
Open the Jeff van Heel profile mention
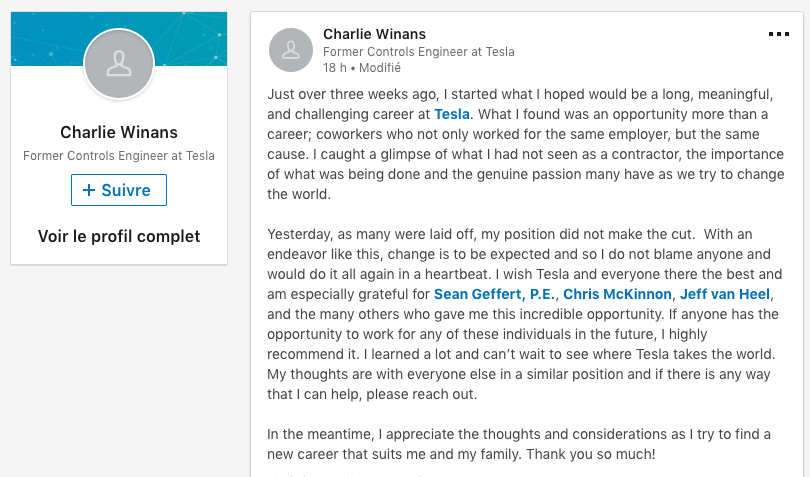725,294
